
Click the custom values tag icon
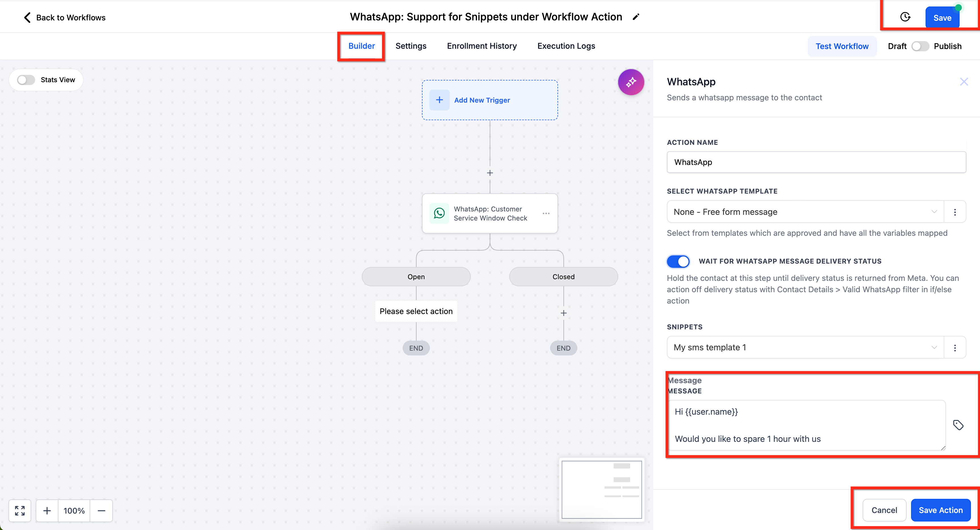coord(958,425)
